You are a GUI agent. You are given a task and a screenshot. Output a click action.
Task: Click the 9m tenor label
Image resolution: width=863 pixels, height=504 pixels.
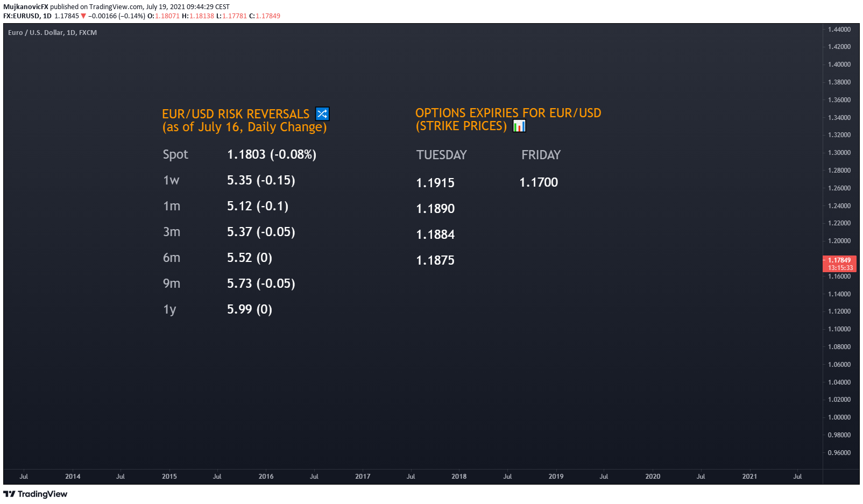[x=172, y=283]
